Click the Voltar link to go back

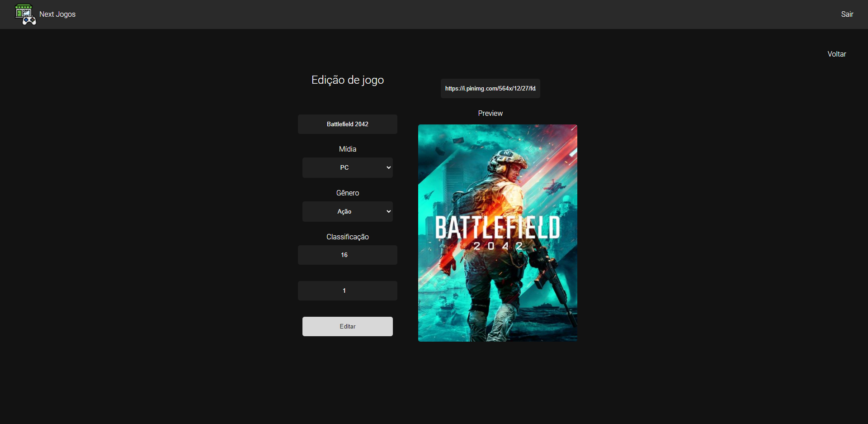pyautogui.click(x=837, y=54)
